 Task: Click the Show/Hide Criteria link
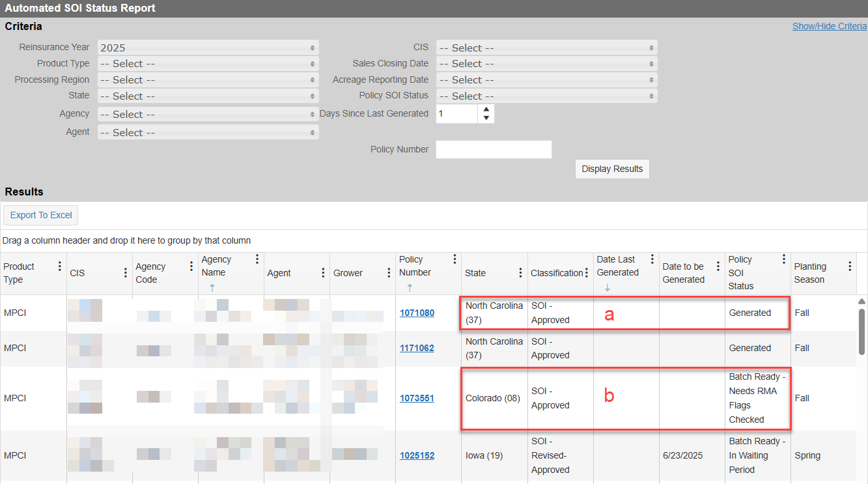click(829, 26)
